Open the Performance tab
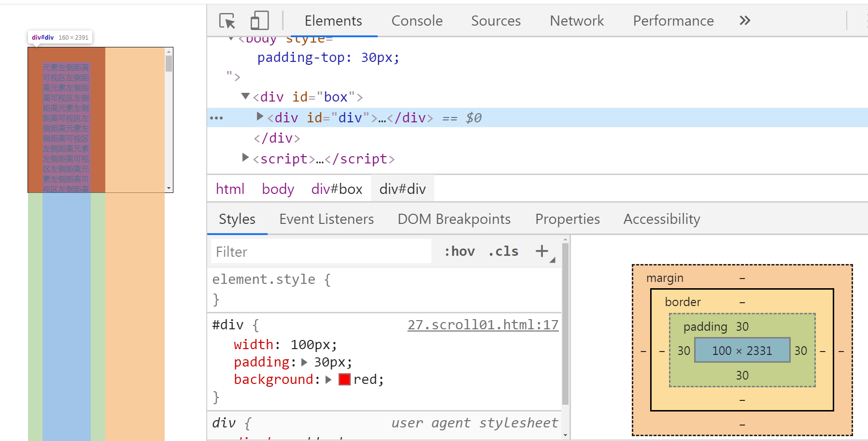The image size is (868, 441). point(673,21)
